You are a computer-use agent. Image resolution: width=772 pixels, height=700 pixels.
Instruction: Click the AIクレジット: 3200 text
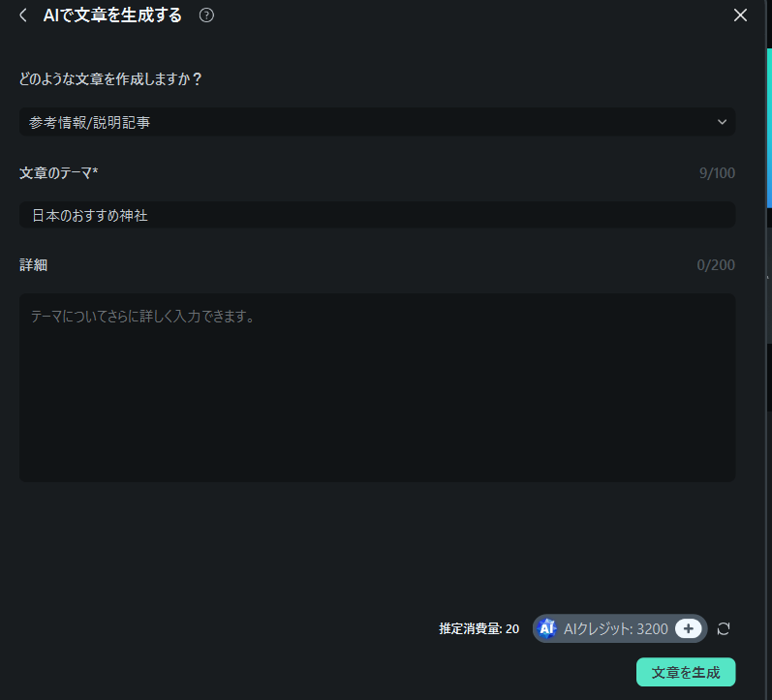(615, 628)
